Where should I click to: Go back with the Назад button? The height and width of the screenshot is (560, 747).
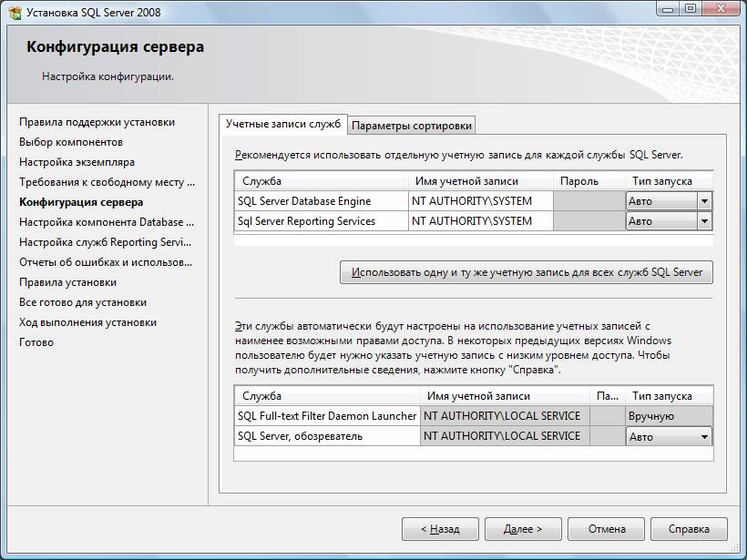pos(439,529)
